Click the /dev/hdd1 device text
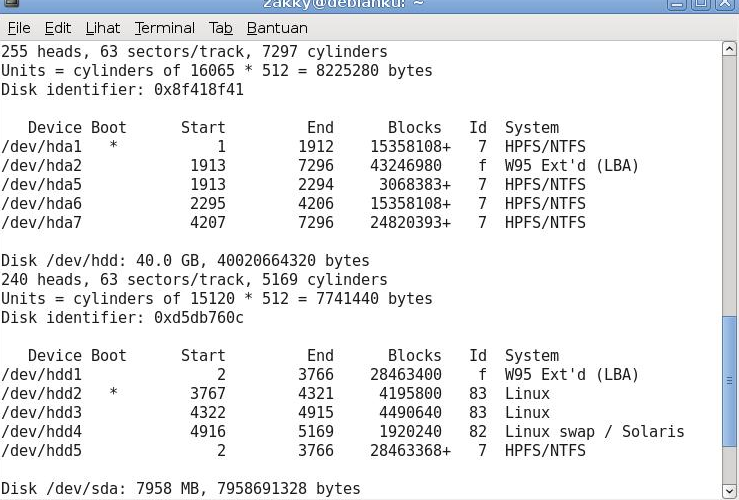The image size is (739, 500). pos(41,375)
